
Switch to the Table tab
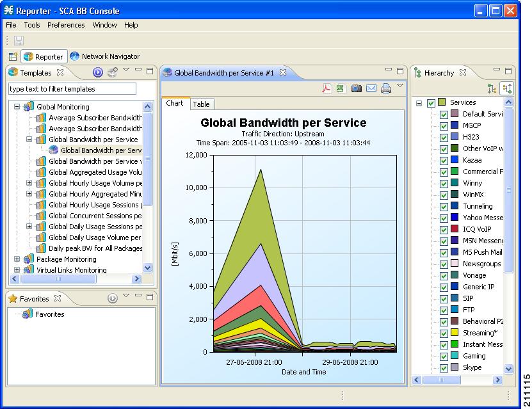(x=201, y=104)
